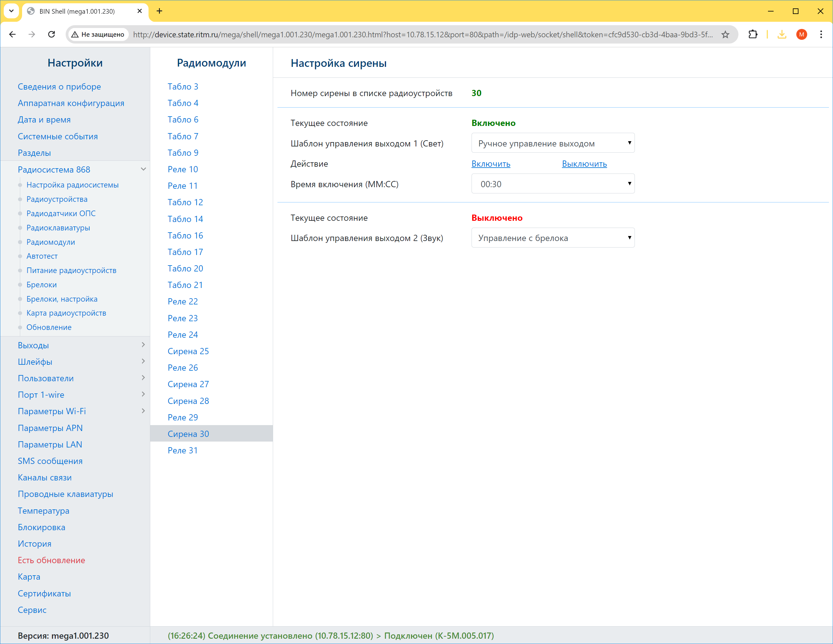Viewport: 833px width, 644px height.
Task: Open the browser extensions menu
Action: [x=752, y=34]
